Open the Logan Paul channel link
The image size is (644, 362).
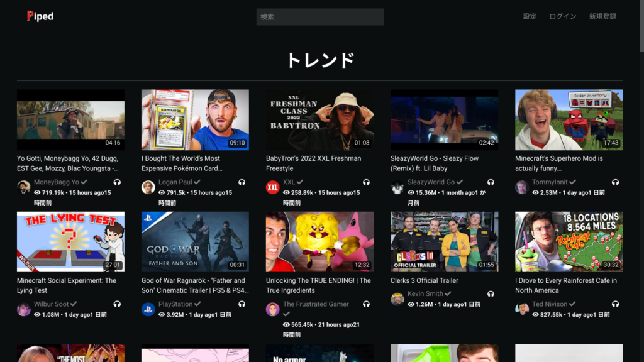[x=175, y=182]
